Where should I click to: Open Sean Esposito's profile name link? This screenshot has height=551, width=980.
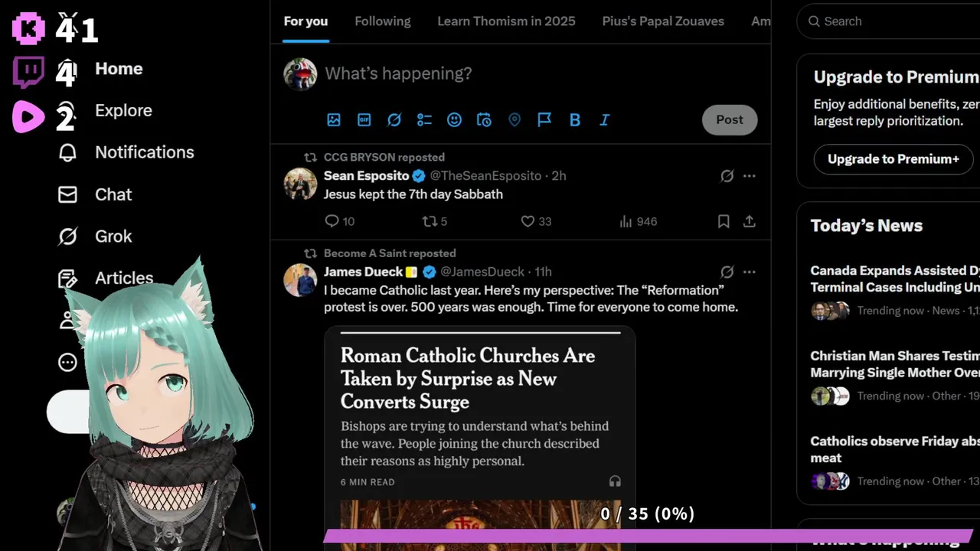click(x=366, y=176)
